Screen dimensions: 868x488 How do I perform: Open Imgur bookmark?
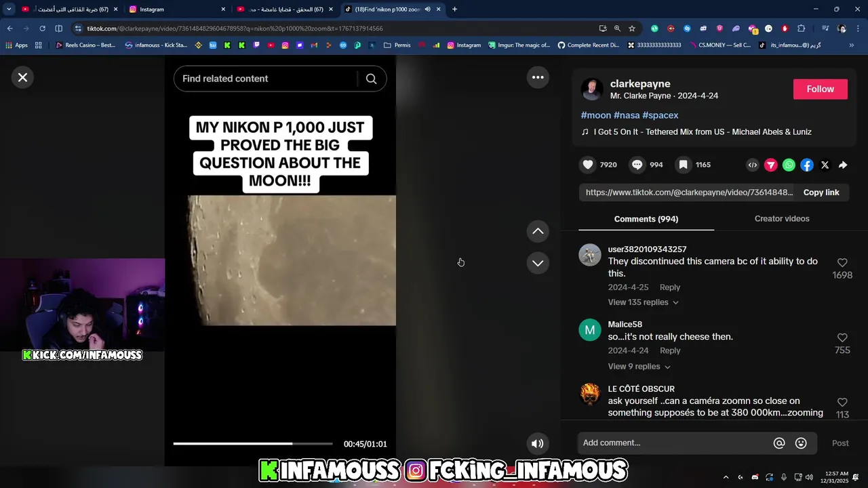point(519,45)
